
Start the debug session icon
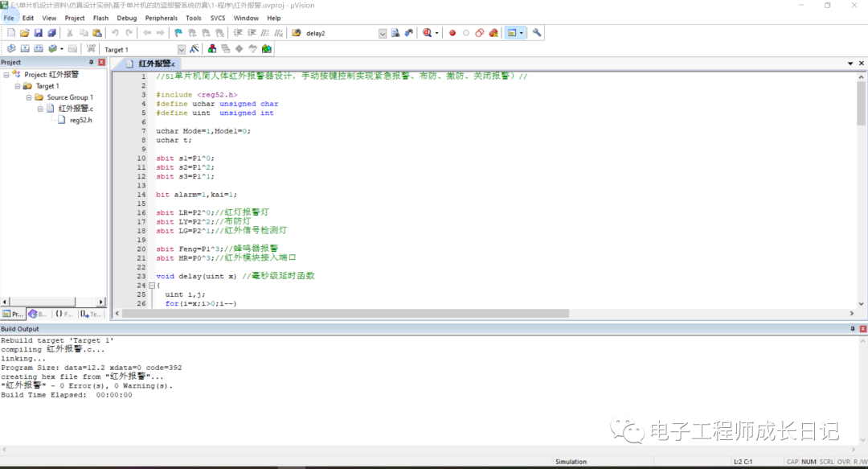426,33
